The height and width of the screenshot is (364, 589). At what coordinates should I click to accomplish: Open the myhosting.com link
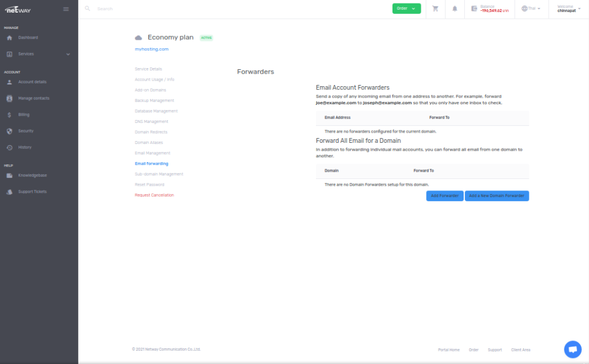151,49
